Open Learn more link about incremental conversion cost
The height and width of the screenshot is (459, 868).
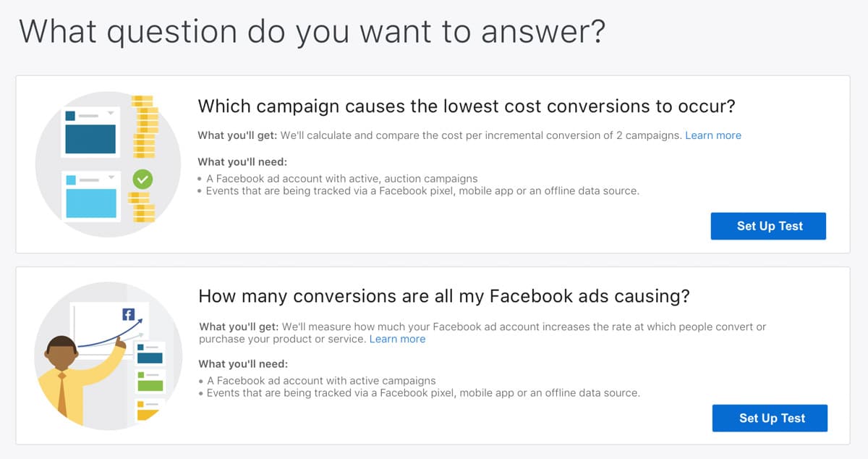[712, 135]
